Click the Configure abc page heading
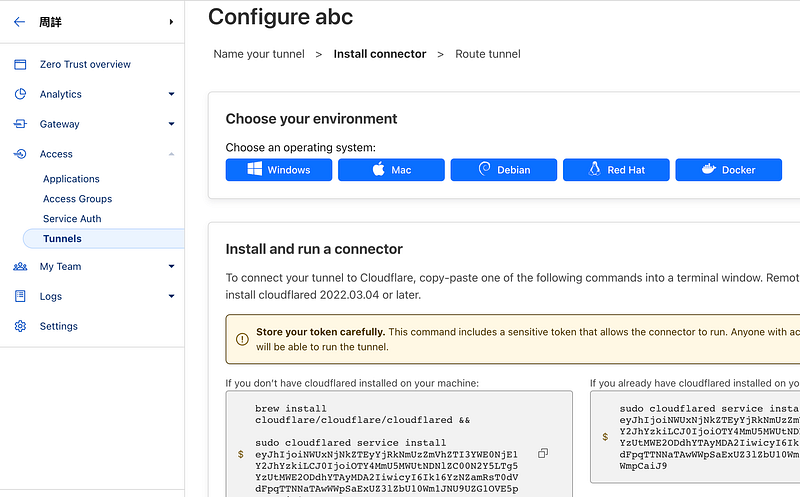This screenshot has height=497, width=800. pyautogui.click(x=280, y=17)
